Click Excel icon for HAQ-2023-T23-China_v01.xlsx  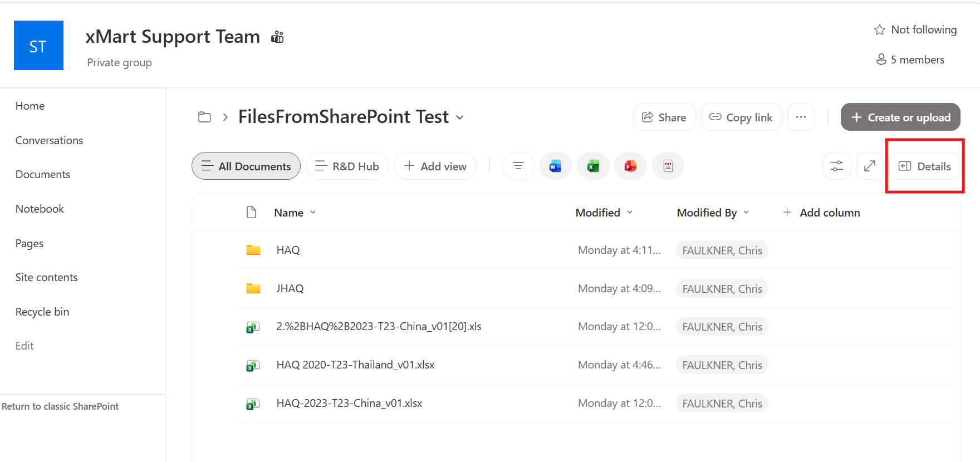(253, 404)
